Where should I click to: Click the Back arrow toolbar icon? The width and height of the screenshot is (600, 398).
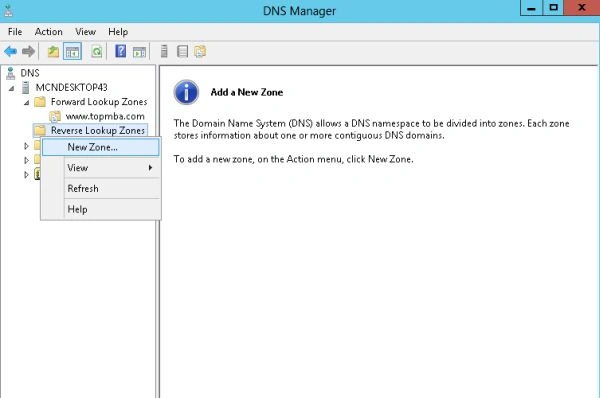(x=10, y=51)
